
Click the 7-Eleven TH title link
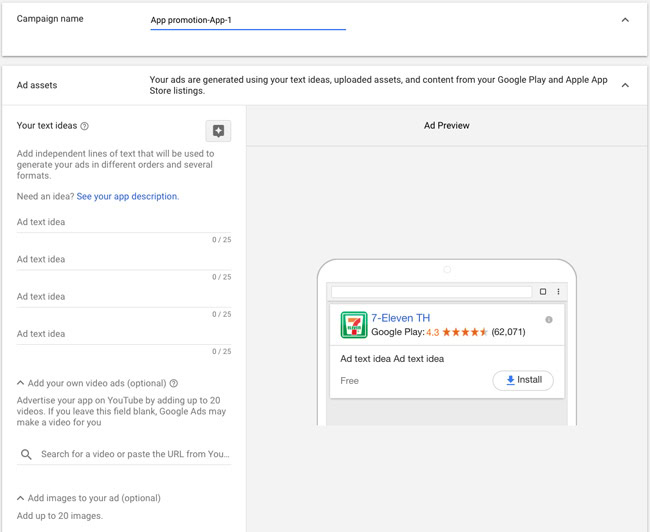pyautogui.click(x=400, y=318)
